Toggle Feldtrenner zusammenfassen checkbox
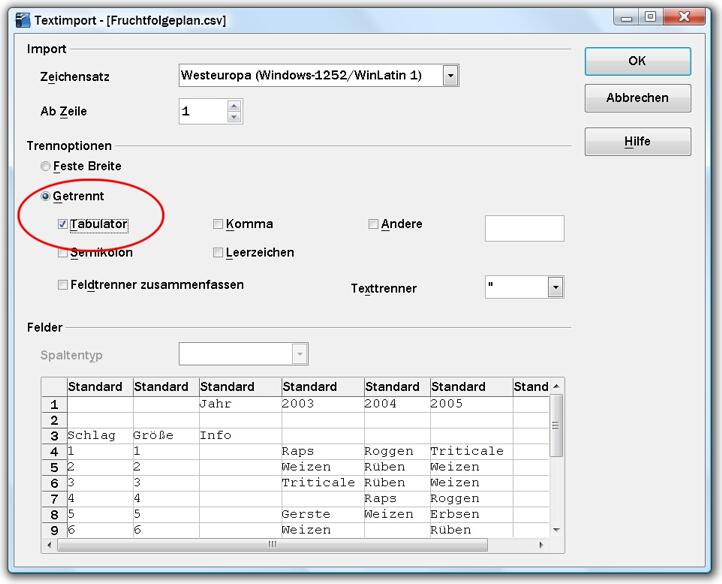The width and height of the screenshot is (722, 584). pyautogui.click(x=63, y=285)
